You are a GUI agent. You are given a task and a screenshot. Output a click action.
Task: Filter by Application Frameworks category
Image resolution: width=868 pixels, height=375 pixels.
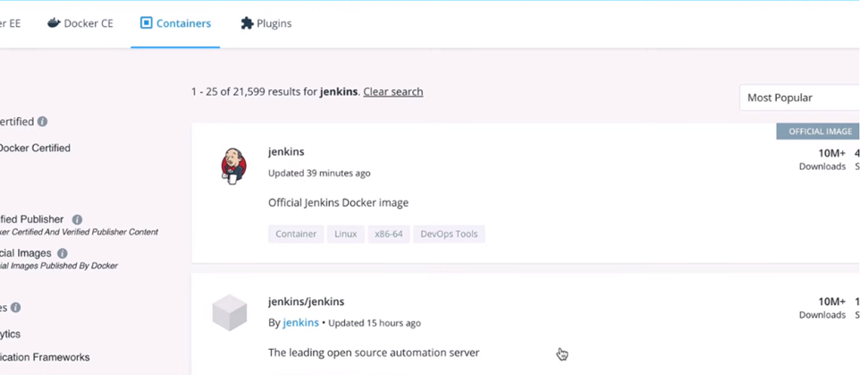pyautogui.click(x=45, y=357)
